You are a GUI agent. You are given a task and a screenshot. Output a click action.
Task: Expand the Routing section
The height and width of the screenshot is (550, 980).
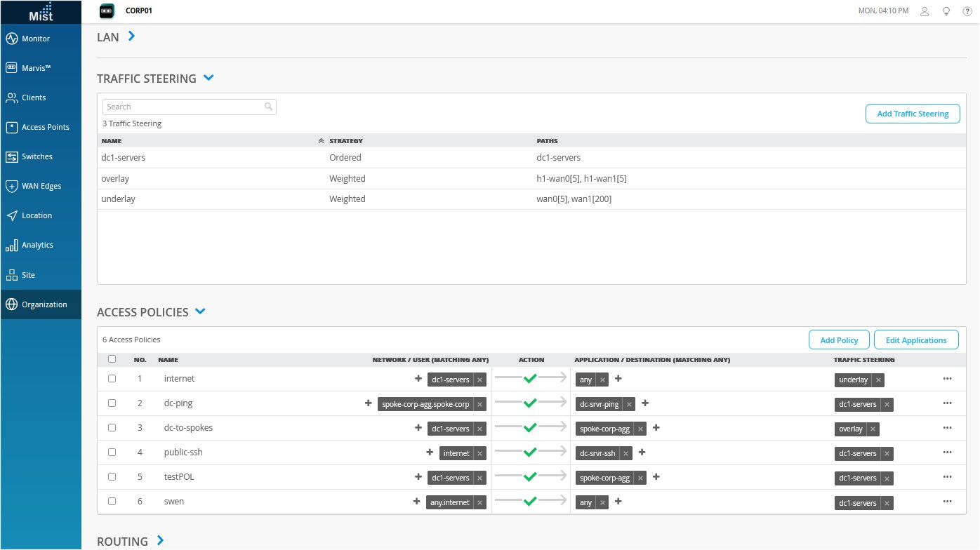click(x=161, y=541)
